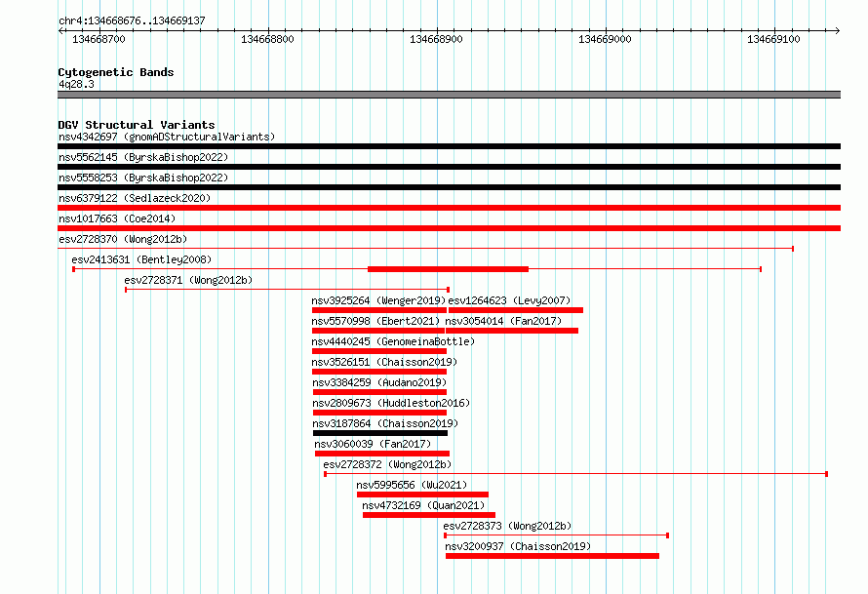
Task: Click the gray 4q28.3 cytogenetic band bar
Action: pyautogui.click(x=449, y=95)
